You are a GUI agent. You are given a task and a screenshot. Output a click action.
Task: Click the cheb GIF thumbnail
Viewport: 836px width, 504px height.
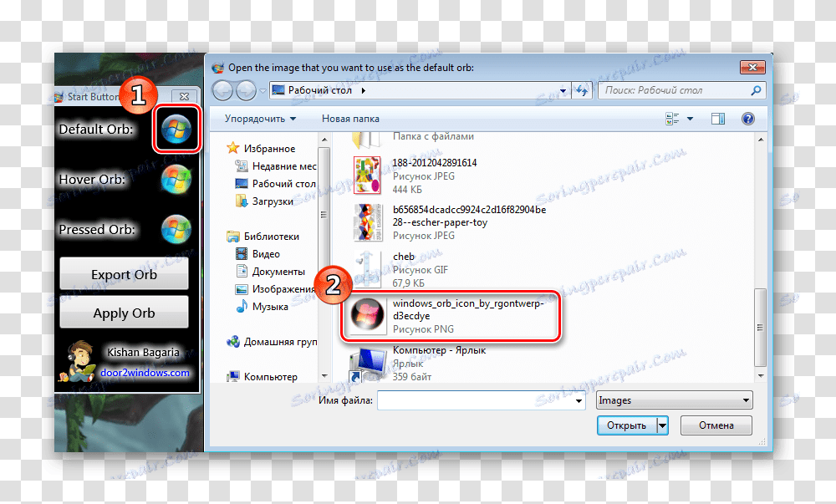(367, 270)
